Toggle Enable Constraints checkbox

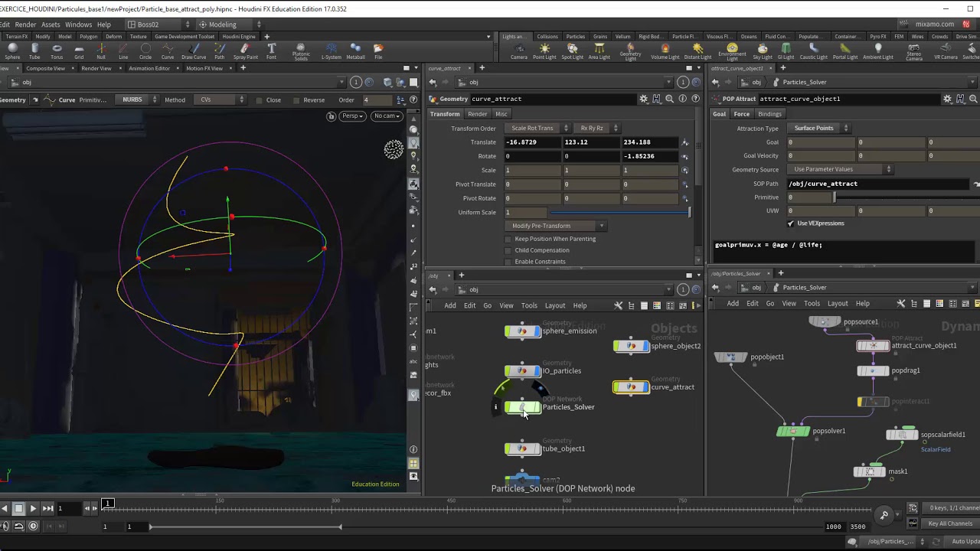(508, 262)
